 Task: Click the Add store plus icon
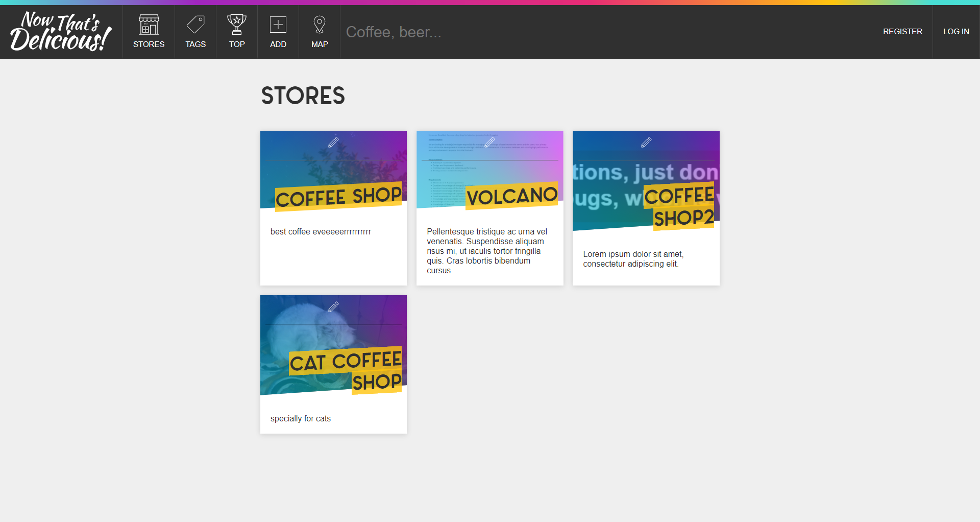278,25
